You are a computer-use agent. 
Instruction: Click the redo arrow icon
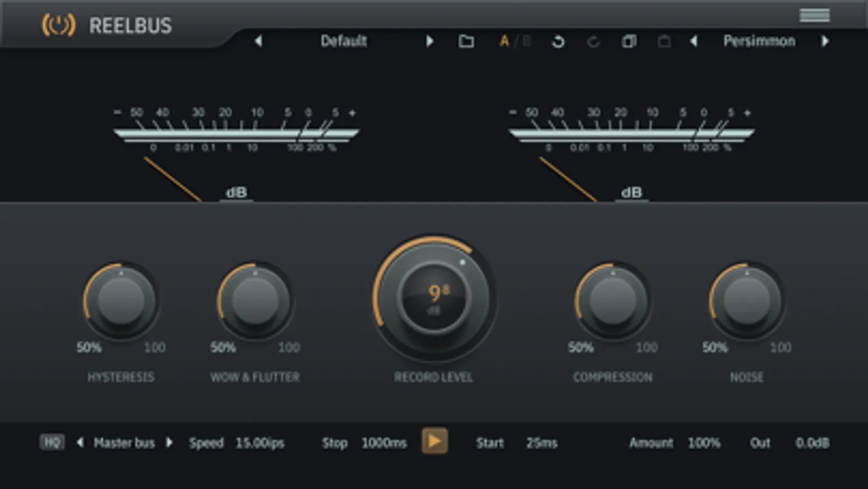593,41
